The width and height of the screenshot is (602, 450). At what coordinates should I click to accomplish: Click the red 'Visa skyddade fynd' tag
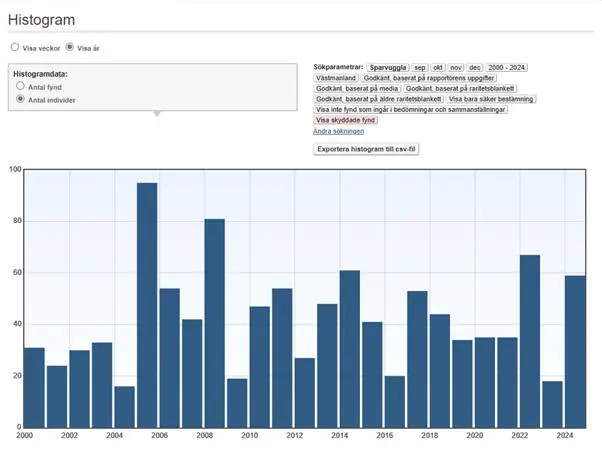(x=345, y=120)
